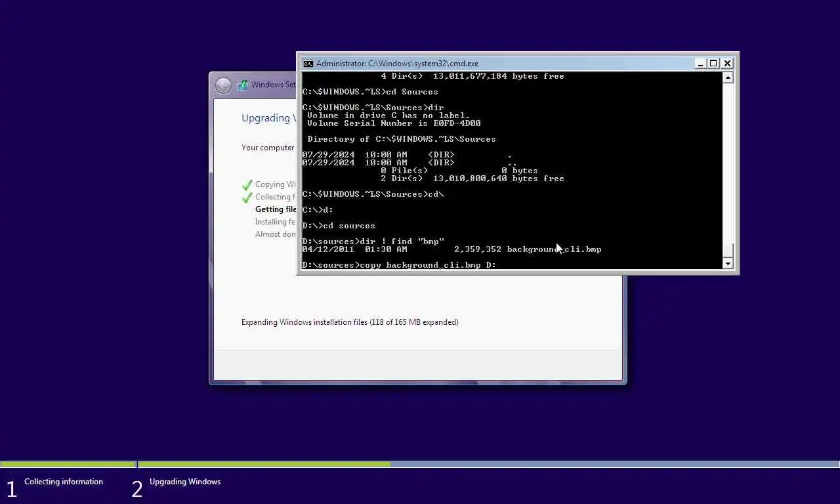Click the Windows Setup title bar icon
Image resolution: width=840 pixels, height=504 pixels.
click(242, 85)
